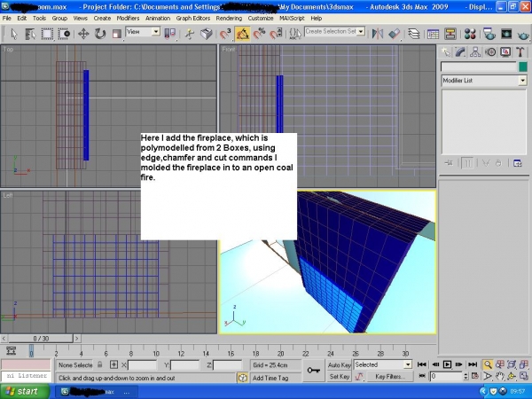Select Arc Rotate viewport tool
This screenshot has width=532, height=399.
coord(512,376)
